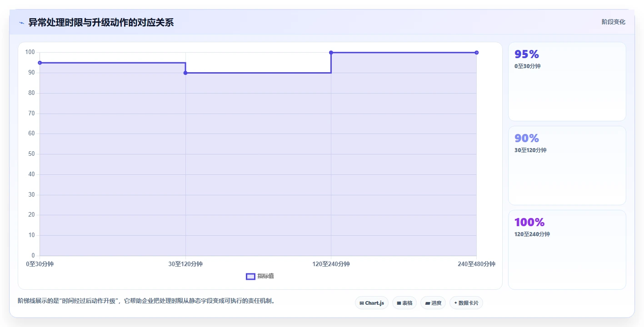Open the 90% data card
Screen dimensions: 644x327
567,166
